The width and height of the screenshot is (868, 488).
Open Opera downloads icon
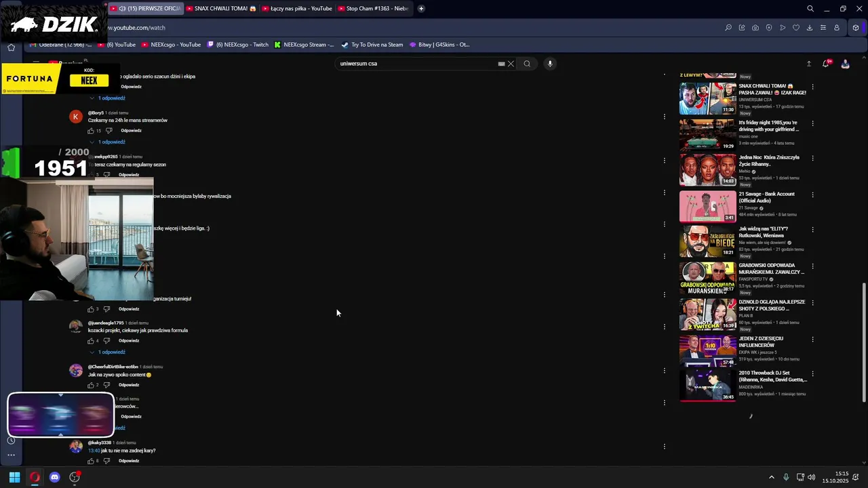click(810, 28)
